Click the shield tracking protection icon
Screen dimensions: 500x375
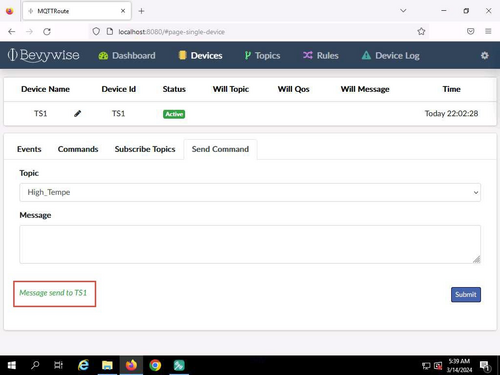click(96, 32)
